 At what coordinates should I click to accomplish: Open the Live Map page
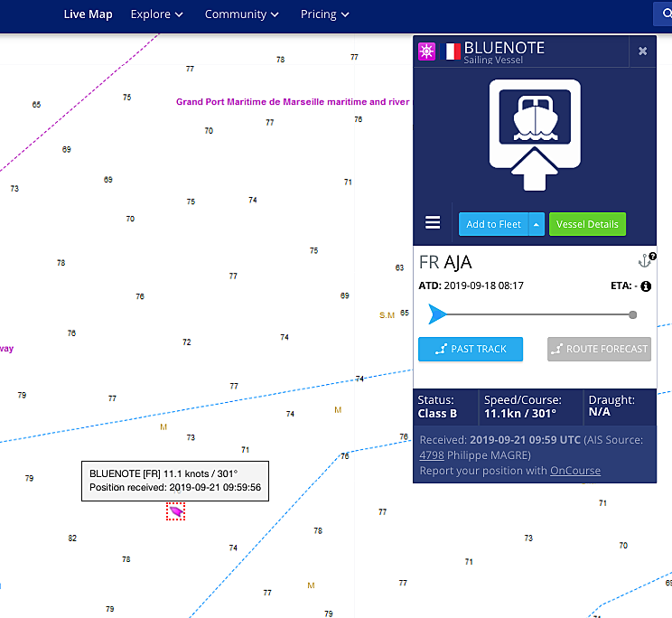point(88,14)
